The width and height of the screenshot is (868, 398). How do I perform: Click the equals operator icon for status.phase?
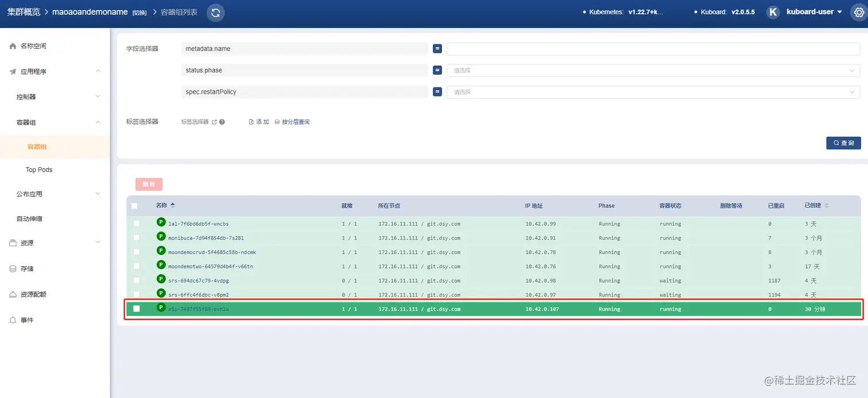coord(437,70)
